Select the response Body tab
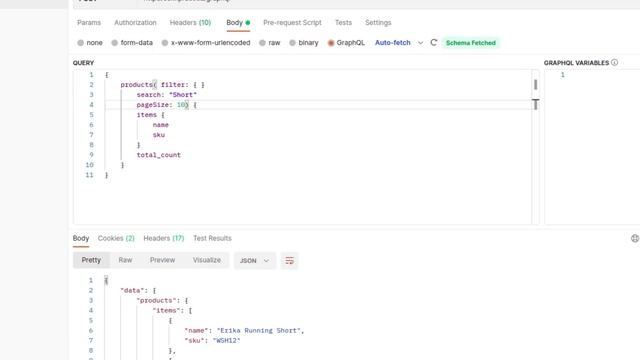This screenshot has height=360, width=640. (x=81, y=238)
